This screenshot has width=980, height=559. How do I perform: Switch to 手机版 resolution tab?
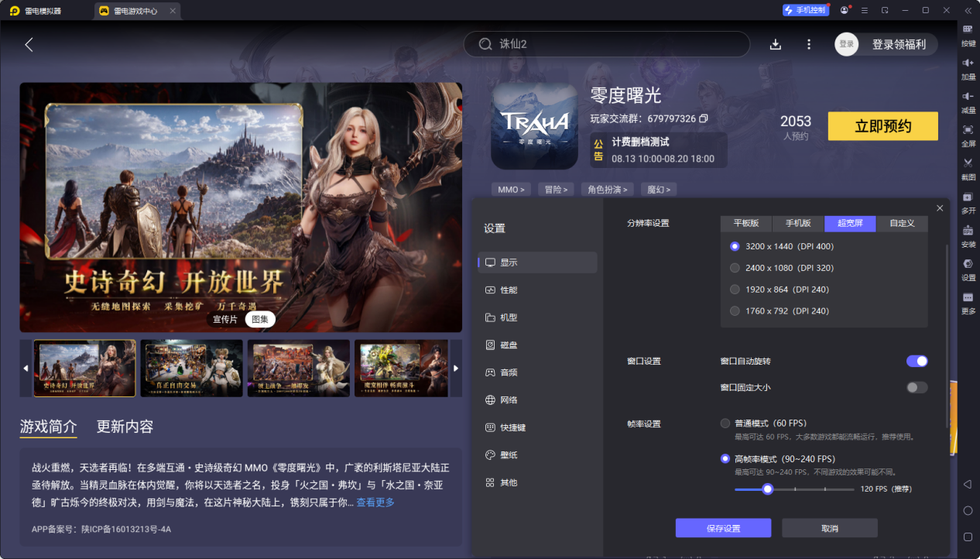[798, 223]
